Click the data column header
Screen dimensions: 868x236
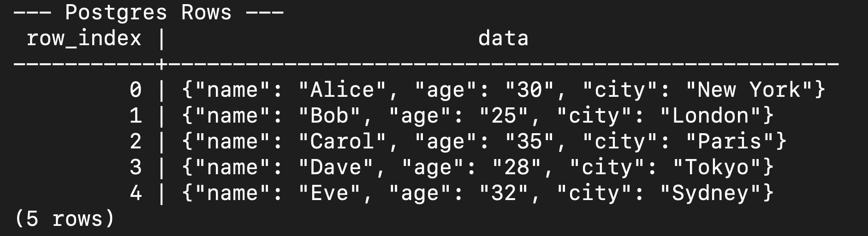pos(503,38)
